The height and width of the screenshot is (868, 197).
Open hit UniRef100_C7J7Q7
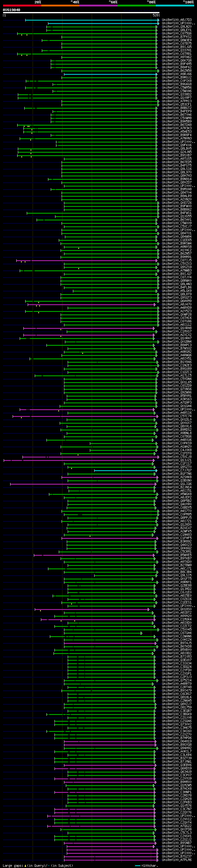tap(177, 470)
